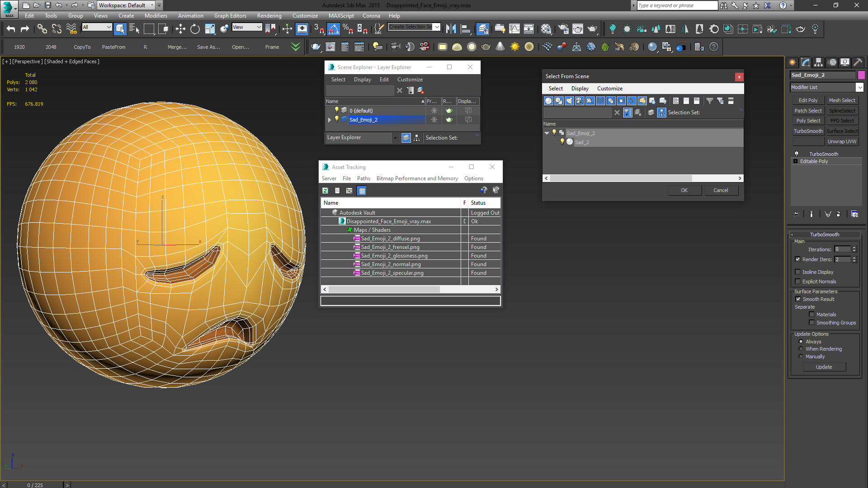Click the grass plant icon in toolbar
The height and width of the screenshot is (488, 868).
click(605, 47)
